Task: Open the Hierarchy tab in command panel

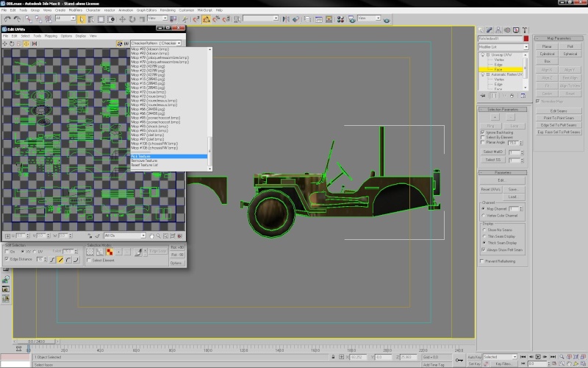Action: point(498,29)
